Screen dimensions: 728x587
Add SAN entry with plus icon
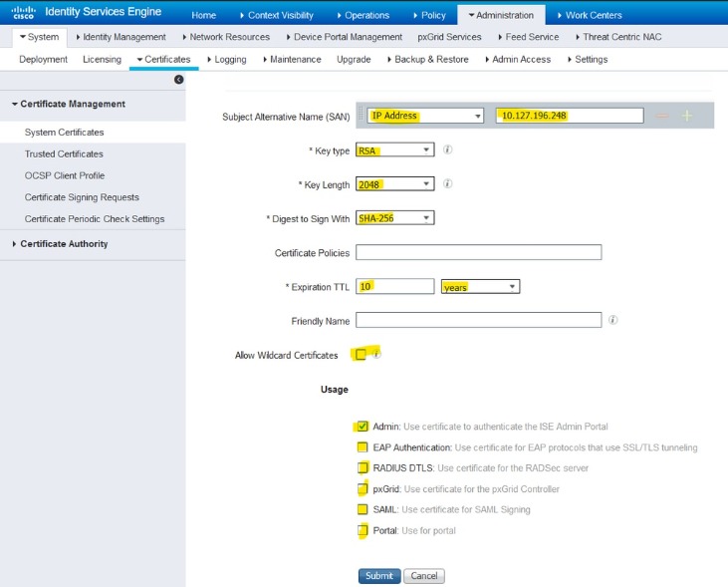pos(687,116)
